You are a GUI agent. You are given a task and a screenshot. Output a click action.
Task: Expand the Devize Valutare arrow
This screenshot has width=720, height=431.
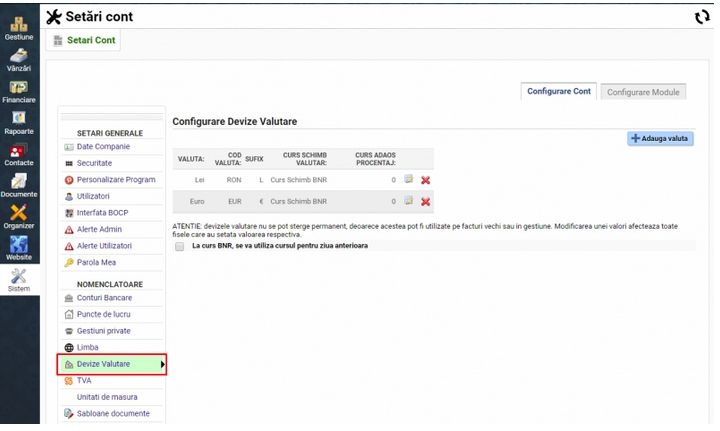point(162,364)
